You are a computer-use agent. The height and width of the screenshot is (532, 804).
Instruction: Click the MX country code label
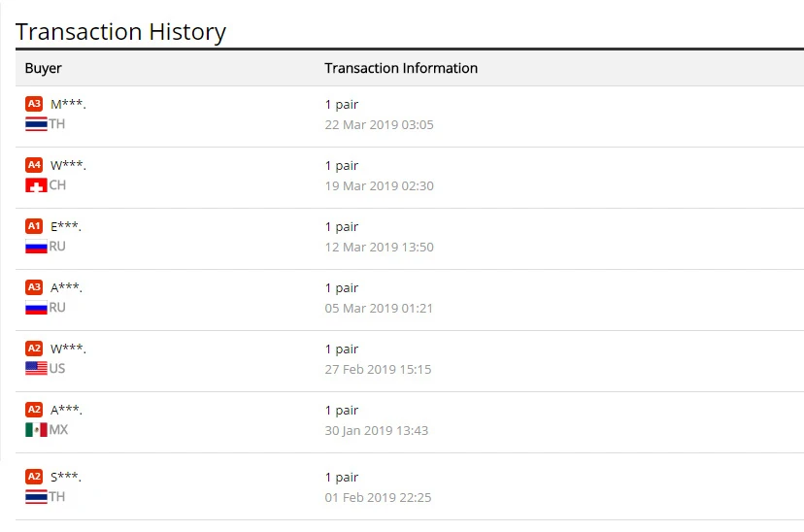[x=59, y=430]
